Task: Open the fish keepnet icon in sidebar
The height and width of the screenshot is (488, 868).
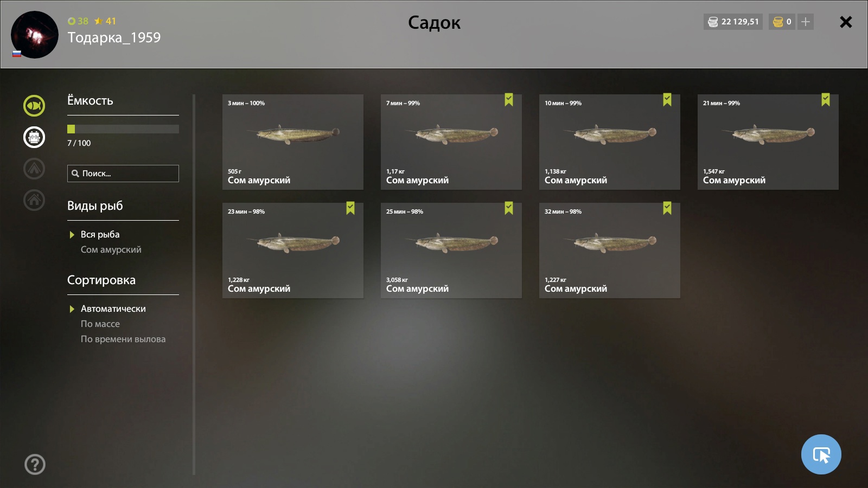Action: [x=34, y=106]
